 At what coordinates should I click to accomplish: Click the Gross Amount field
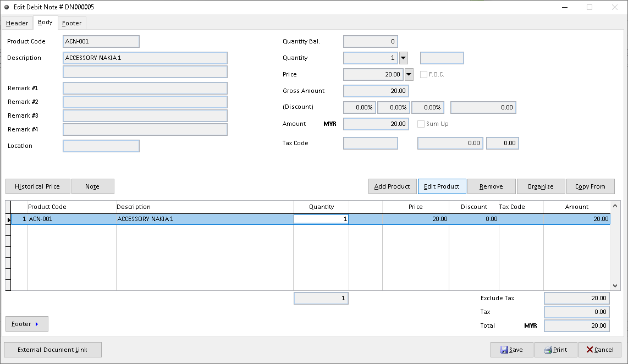click(x=376, y=91)
